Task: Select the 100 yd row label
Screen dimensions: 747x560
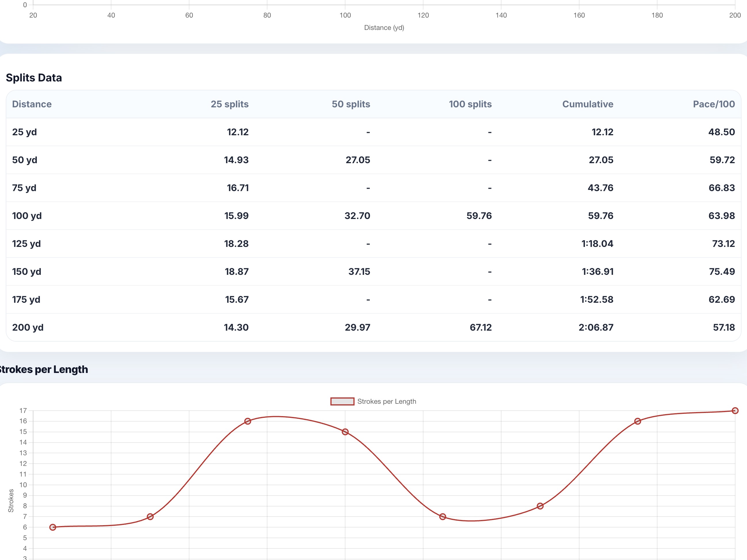Action: click(x=27, y=216)
